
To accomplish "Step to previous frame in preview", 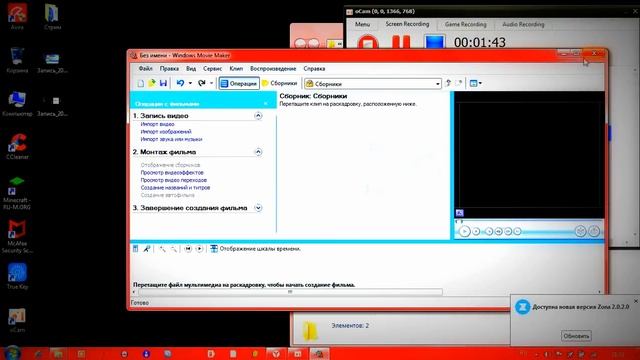I will [498, 231].
